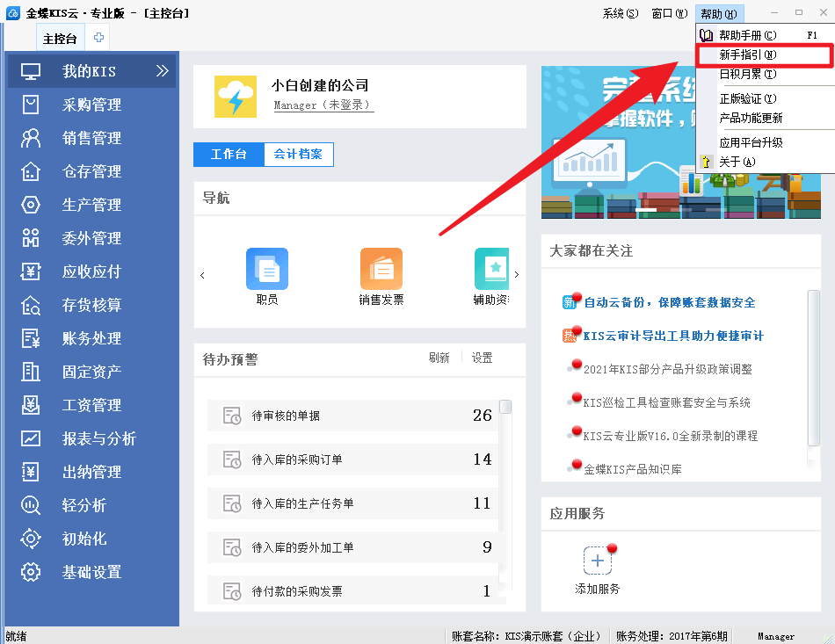Open link 2021年KIS部分产品升级政策调整
Screen dimensions: 835x644
668,369
